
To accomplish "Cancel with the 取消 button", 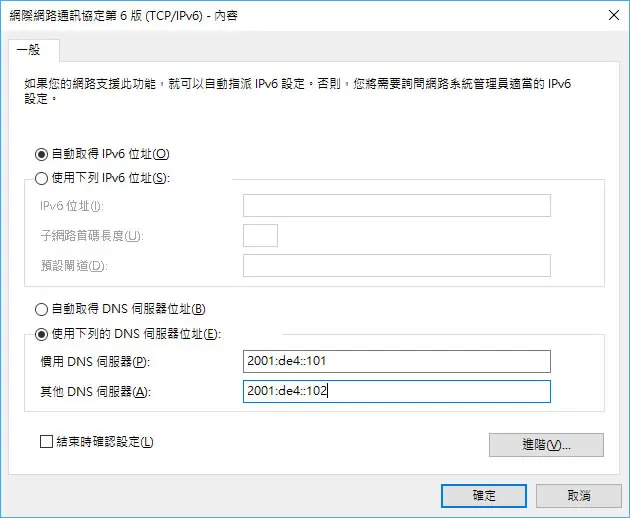I will pyautogui.click(x=579, y=496).
